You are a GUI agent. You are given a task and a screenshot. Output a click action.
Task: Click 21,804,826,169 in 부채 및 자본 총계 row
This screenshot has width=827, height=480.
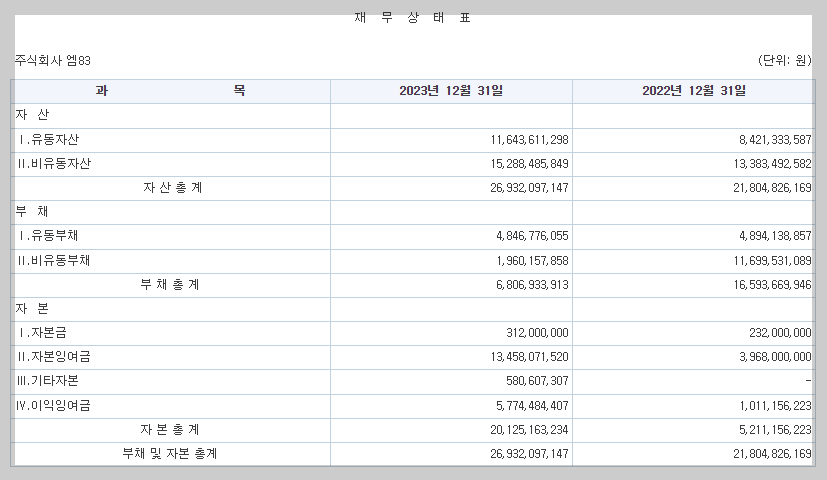[x=773, y=454]
